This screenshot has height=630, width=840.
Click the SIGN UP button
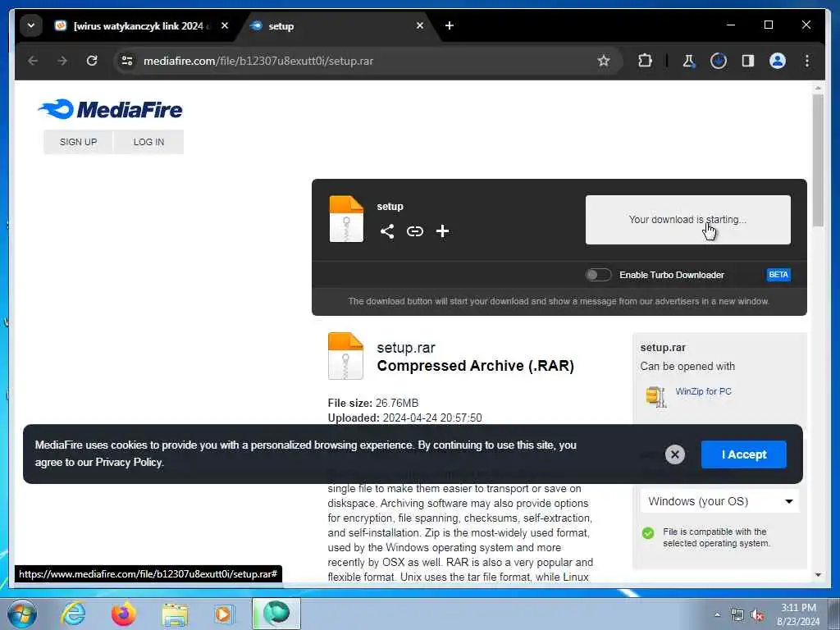78,142
